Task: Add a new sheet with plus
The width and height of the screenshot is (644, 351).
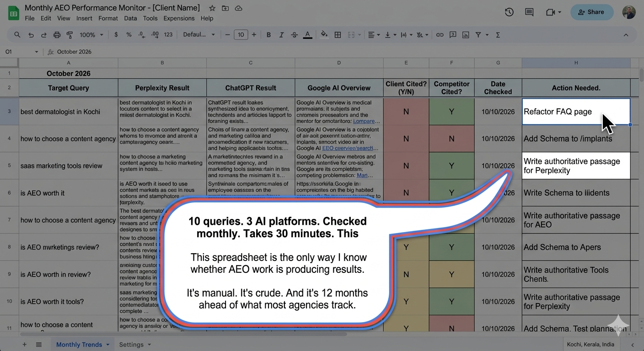Action: [x=24, y=345]
